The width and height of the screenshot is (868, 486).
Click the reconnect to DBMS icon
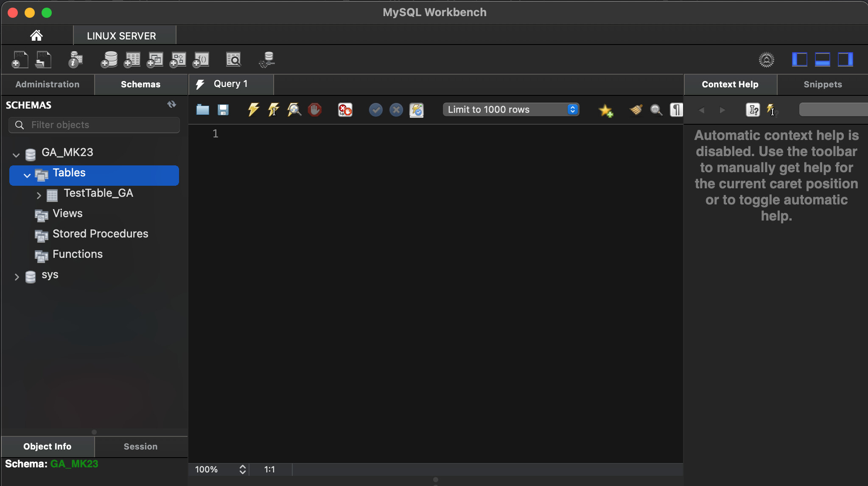coord(267,60)
